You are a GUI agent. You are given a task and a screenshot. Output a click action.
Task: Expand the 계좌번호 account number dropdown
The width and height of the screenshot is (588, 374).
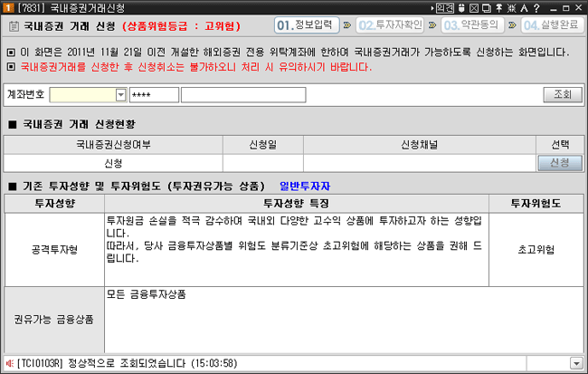[120, 94]
